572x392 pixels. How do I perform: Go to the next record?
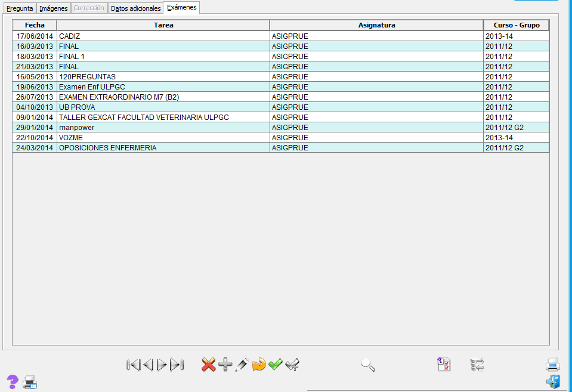pos(162,365)
